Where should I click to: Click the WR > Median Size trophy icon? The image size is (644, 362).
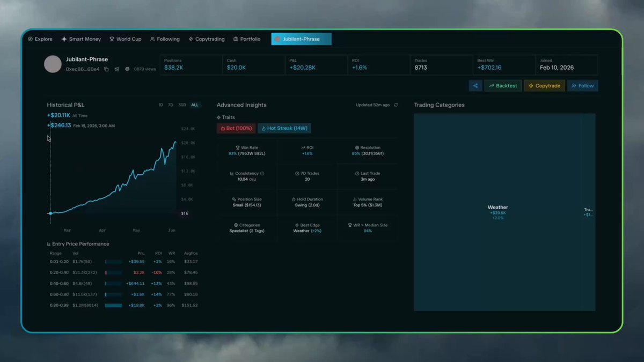pyautogui.click(x=350, y=225)
